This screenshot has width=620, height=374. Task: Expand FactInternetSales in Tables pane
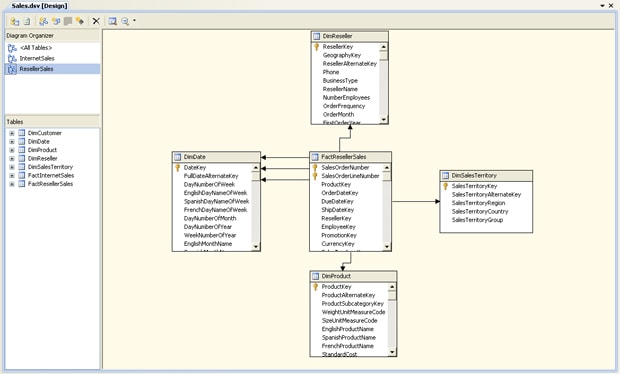pos(12,176)
